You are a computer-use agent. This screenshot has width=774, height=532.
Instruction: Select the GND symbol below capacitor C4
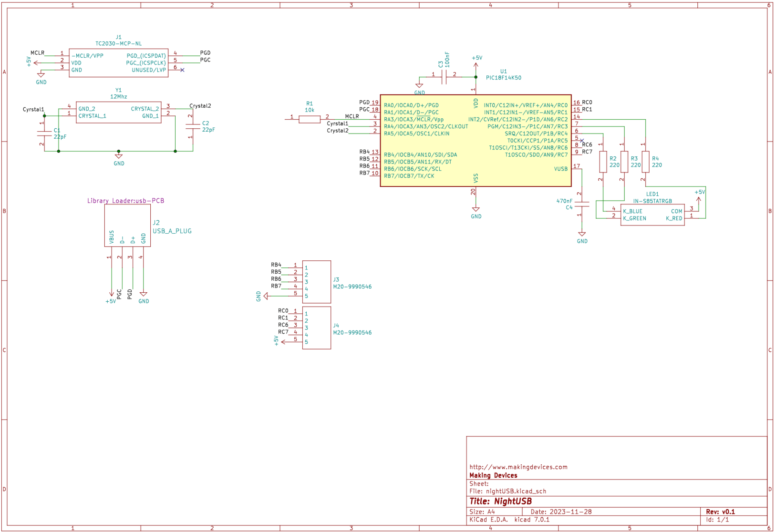pos(581,235)
